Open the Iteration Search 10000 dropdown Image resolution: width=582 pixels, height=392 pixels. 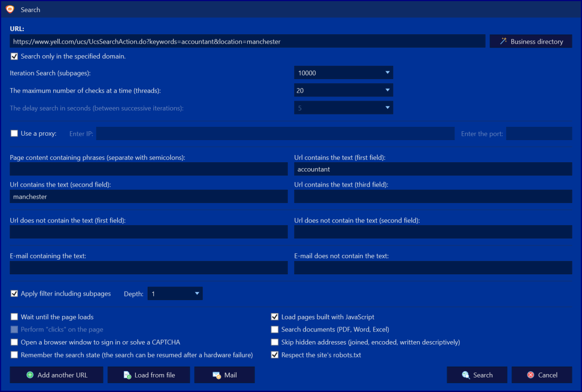pos(344,73)
